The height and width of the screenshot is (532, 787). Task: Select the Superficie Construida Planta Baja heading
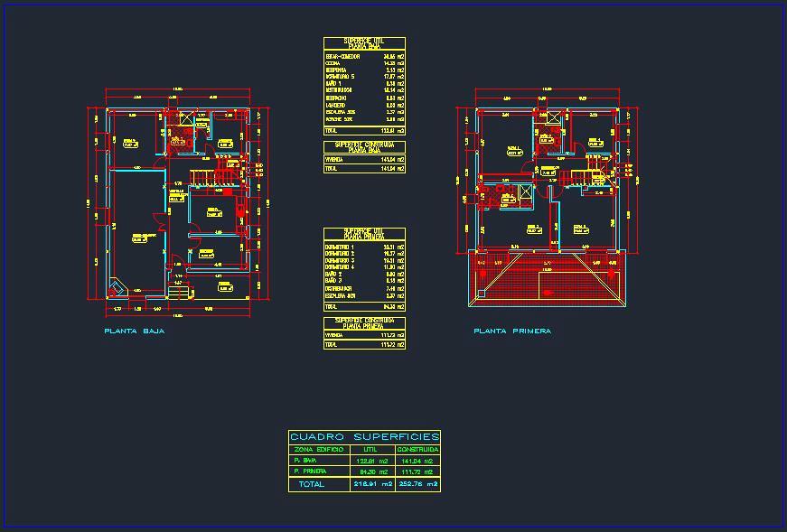tap(364, 146)
